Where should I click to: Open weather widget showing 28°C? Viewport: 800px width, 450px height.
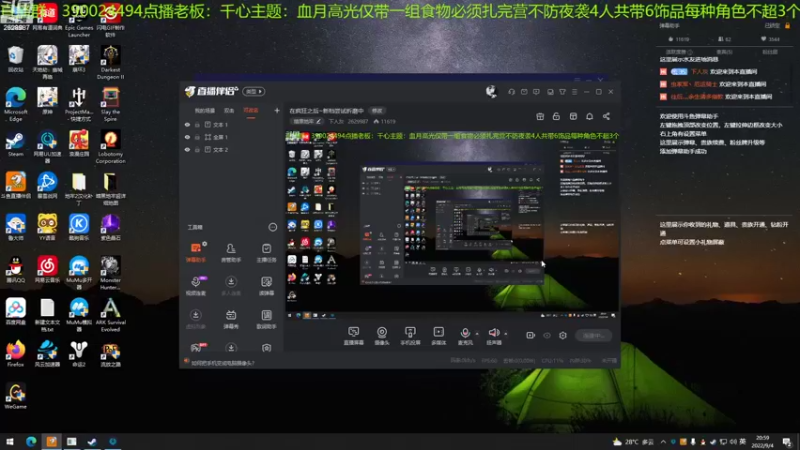click(633, 442)
